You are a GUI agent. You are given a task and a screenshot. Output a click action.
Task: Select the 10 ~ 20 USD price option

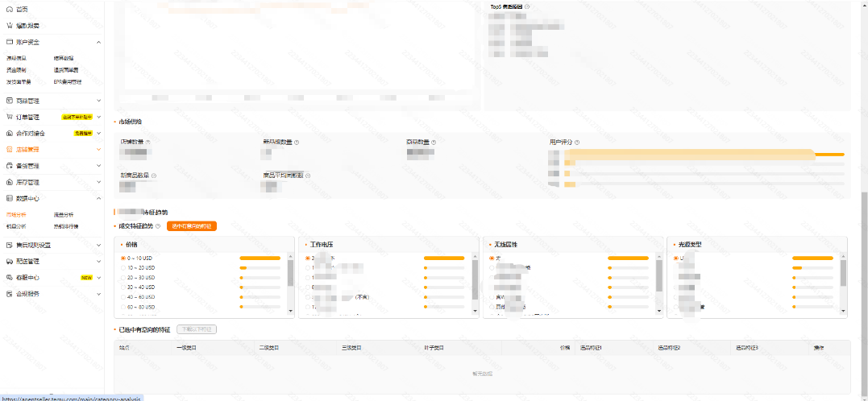coord(123,267)
